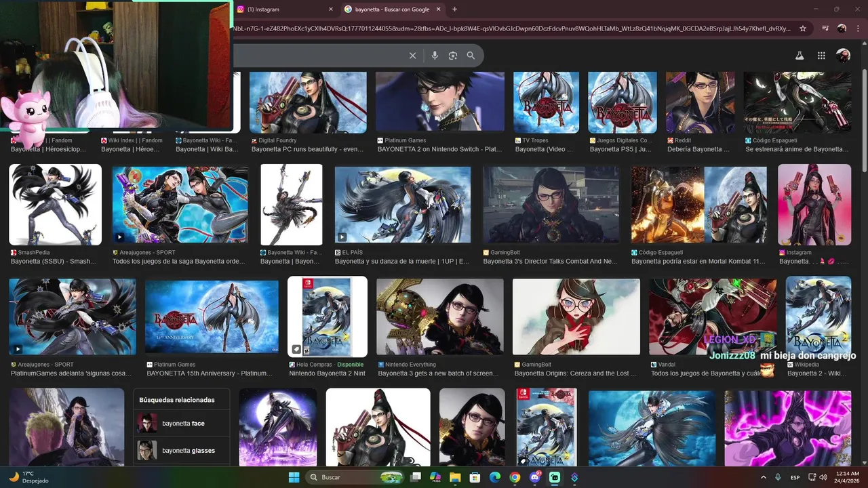Viewport: 868px width, 488px height.
Task: Click the magnifier search button
Action: (471, 56)
